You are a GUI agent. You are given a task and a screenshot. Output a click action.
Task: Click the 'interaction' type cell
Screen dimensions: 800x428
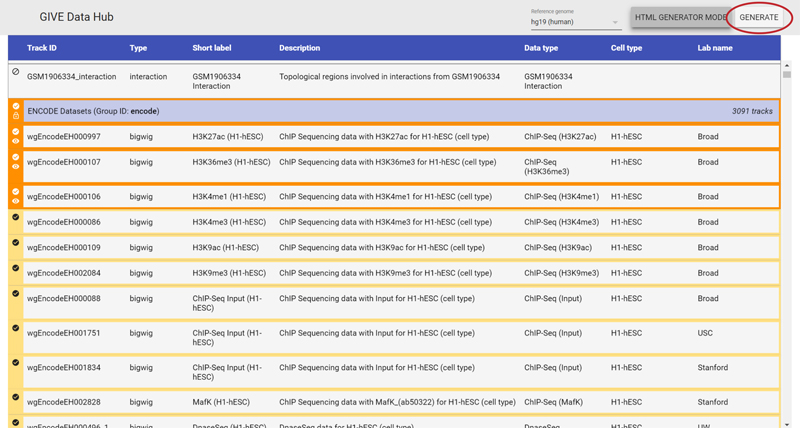pos(148,77)
